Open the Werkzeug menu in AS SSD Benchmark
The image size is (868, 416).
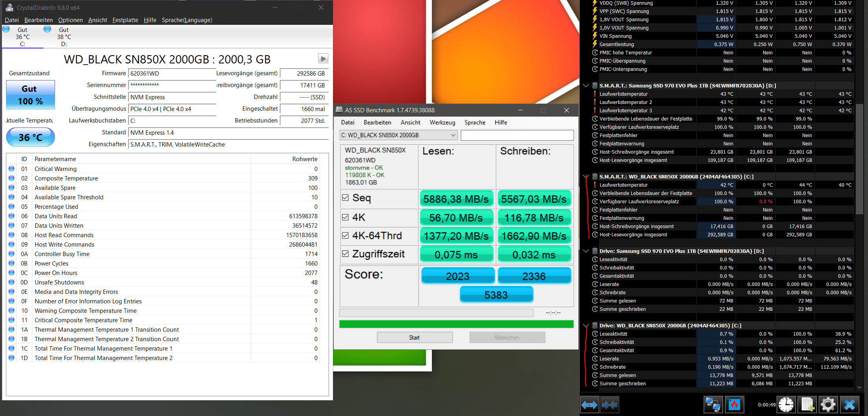442,123
